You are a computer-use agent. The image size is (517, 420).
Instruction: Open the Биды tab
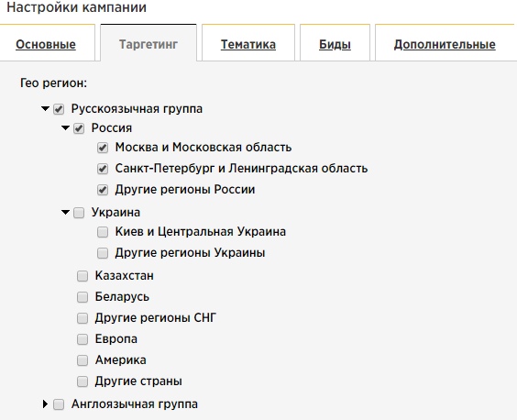coord(335,44)
